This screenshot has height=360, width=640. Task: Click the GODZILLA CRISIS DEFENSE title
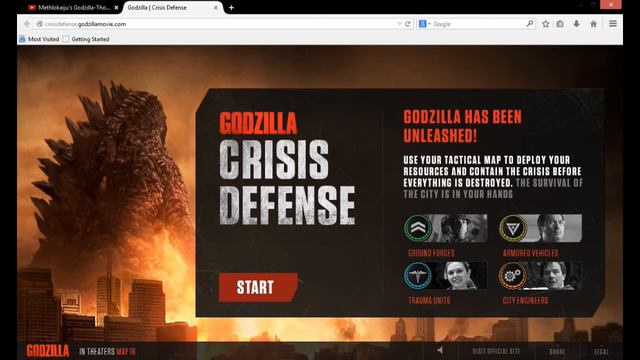287,168
